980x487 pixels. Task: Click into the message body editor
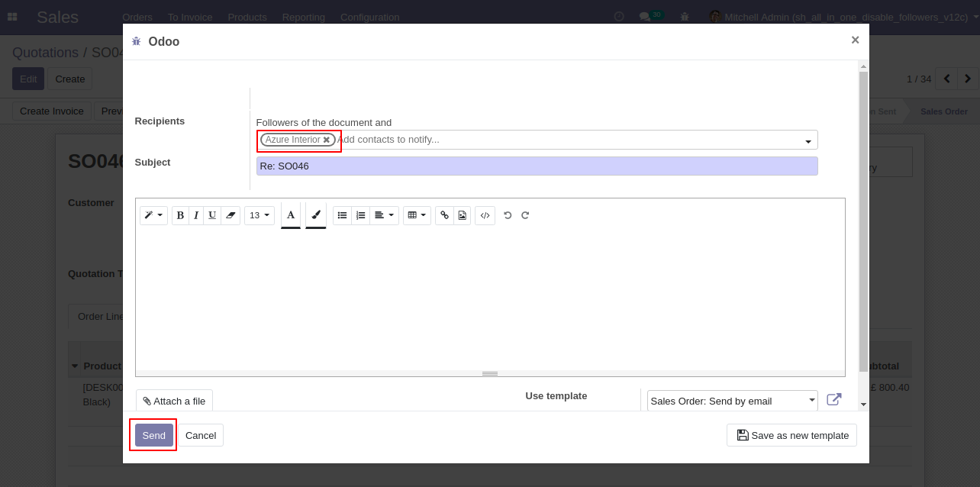[490, 302]
